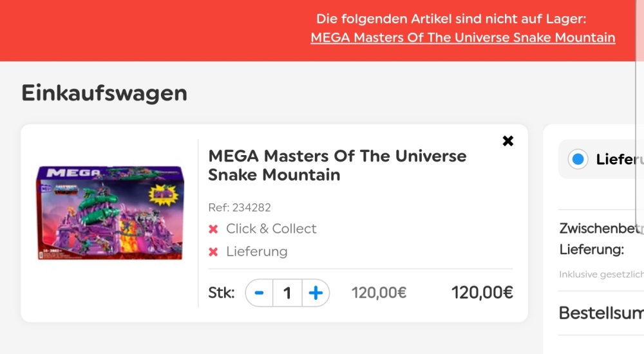644x354 pixels.
Task: Click the Bestellsumme label
Action: [601, 313]
